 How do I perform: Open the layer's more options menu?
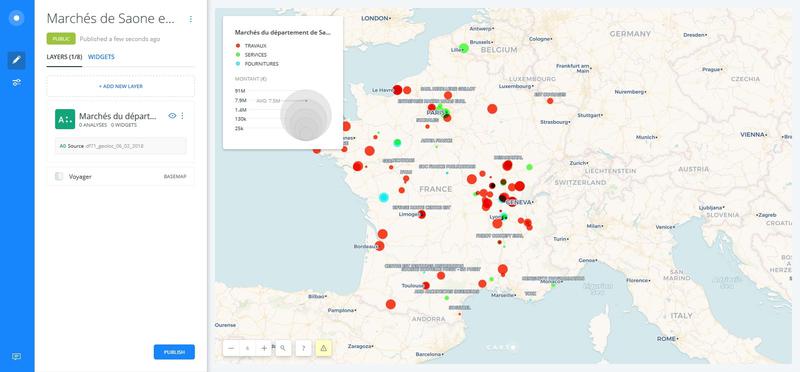coord(183,116)
